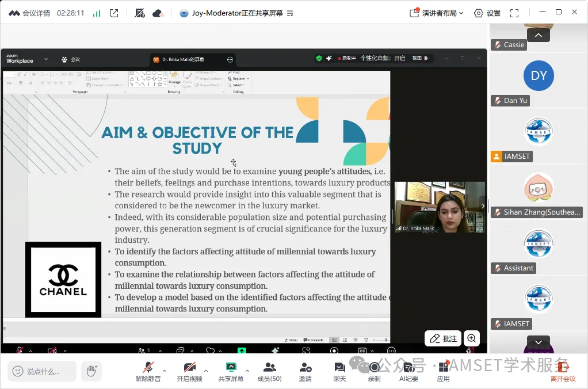
Task: Open 会议详情 meeting details
Action: coord(29,13)
